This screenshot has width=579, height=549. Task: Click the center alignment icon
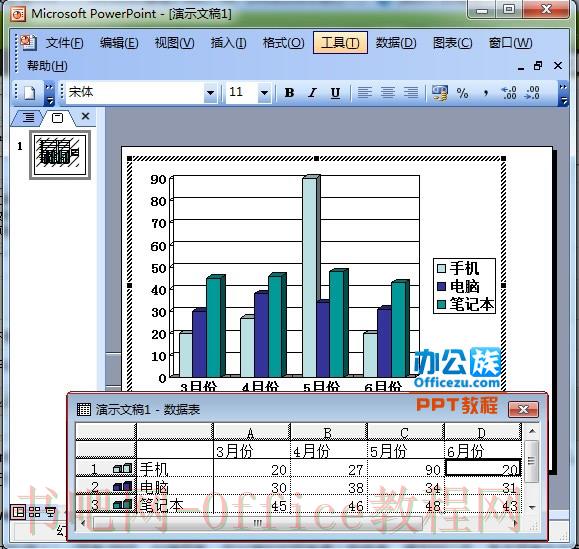pos(388,93)
